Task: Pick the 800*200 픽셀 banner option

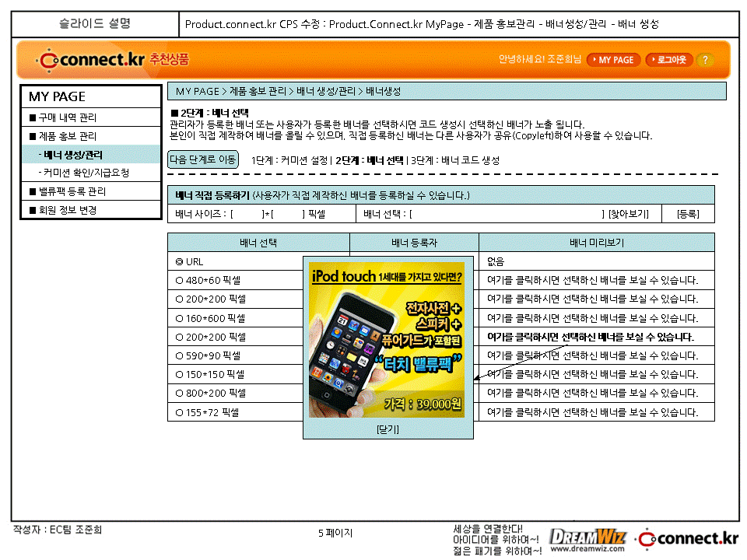Action: [x=179, y=394]
